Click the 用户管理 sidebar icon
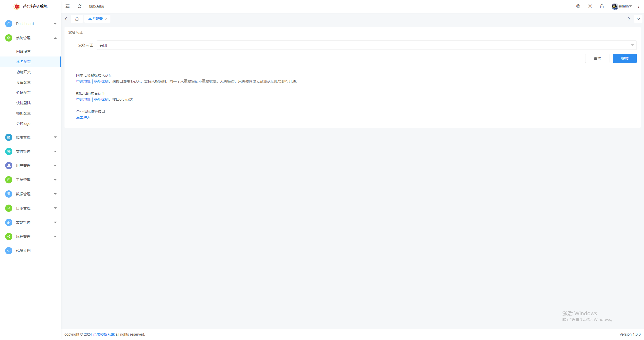The height and width of the screenshot is (340, 644). (x=9, y=166)
